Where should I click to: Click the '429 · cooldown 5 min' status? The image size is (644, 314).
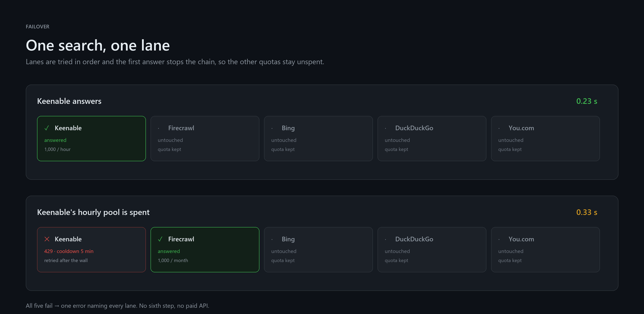click(69, 251)
